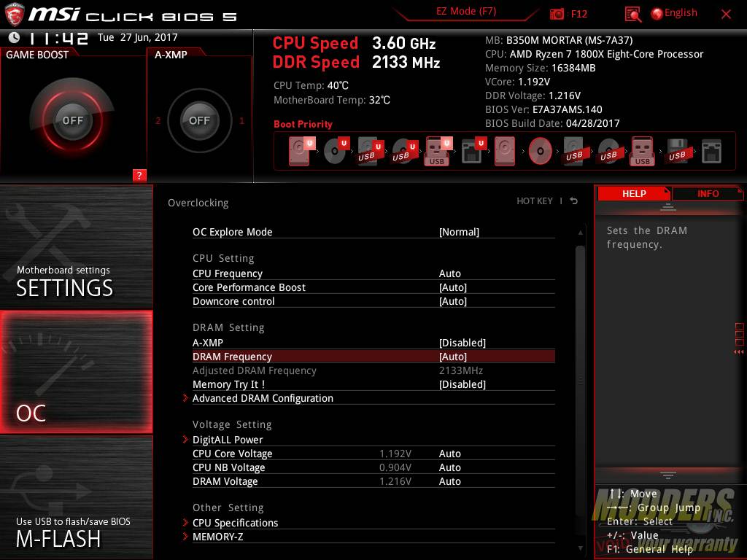This screenshot has height=560, width=747.
Task: Click the CPU Core Voltage Auto field
Action: [449, 454]
